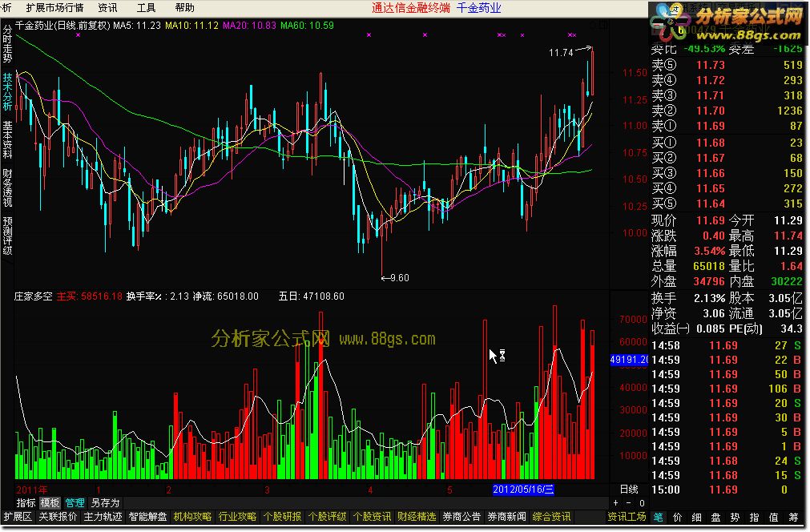Select the 指 tab in quote panel
Image resolution: width=810 pixels, height=532 pixels.
(754, 517)
